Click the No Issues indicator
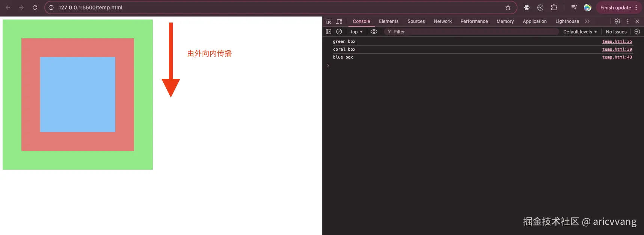 [x=616, y=32]
